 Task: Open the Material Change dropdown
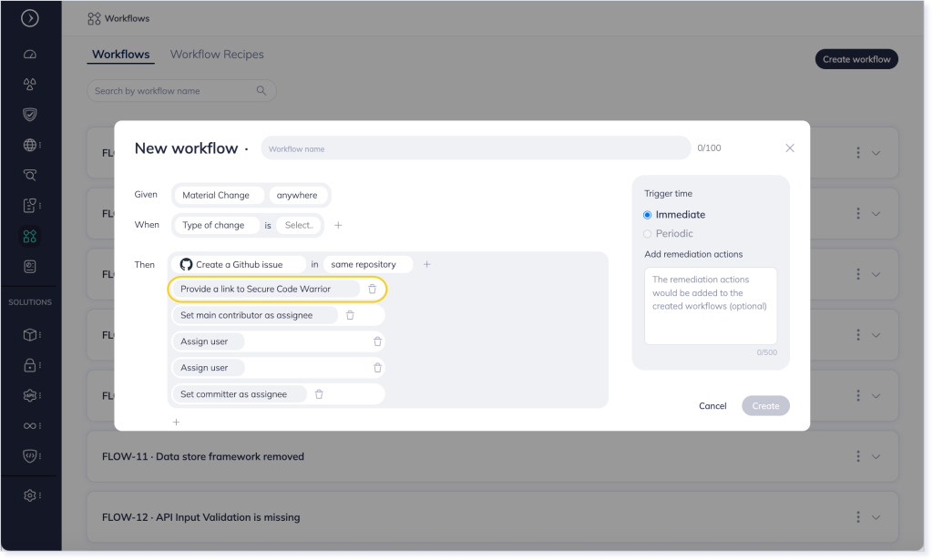[219, 195]
